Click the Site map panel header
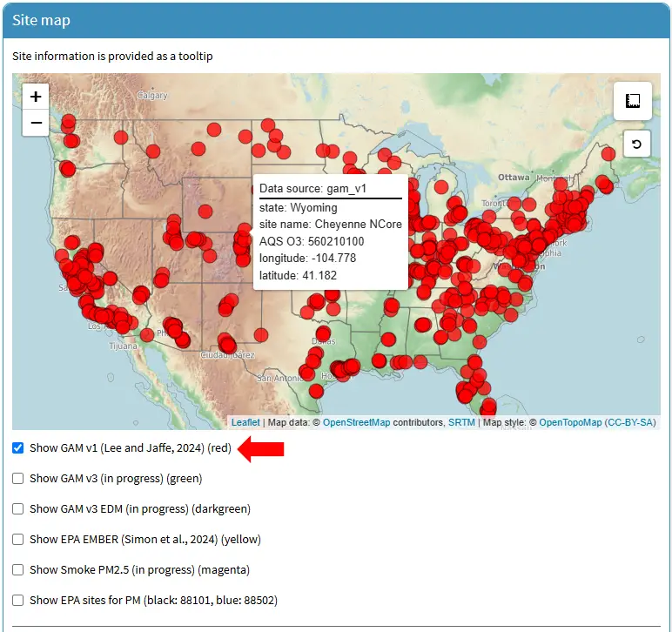This screenshot has height=632, width=672. click(336, 20)
